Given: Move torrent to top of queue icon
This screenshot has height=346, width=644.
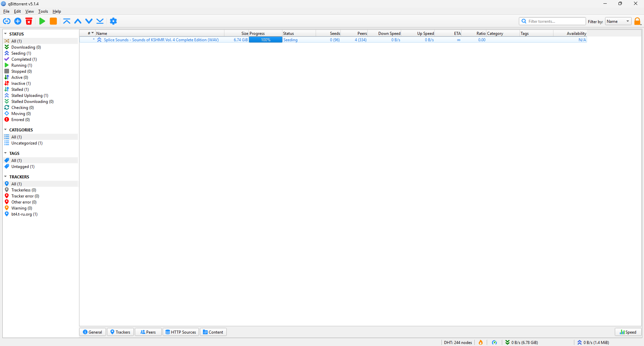Looking at the screenshot, I should coord(67,21).
